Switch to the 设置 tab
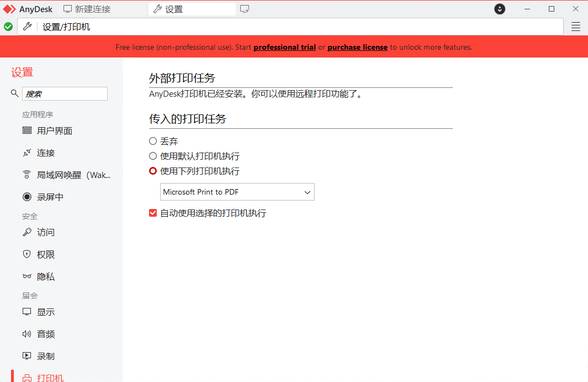This screenshot has height=382, width=588. 192,9
